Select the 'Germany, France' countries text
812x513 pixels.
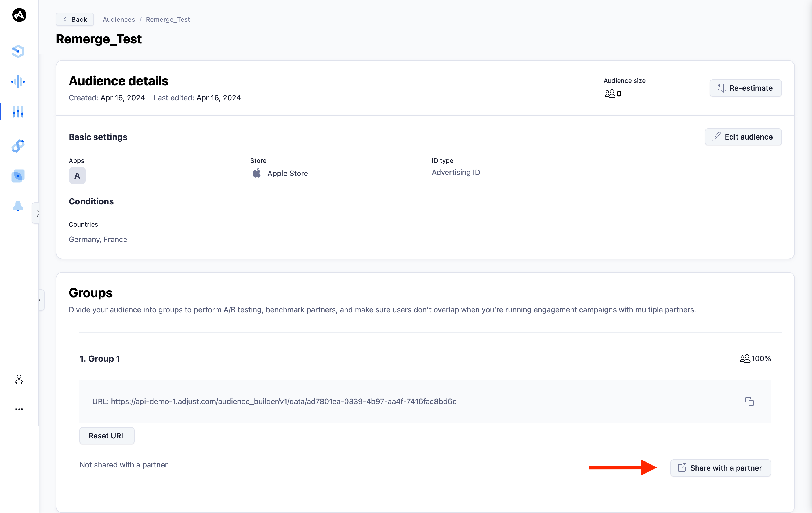tap(98, 239)
